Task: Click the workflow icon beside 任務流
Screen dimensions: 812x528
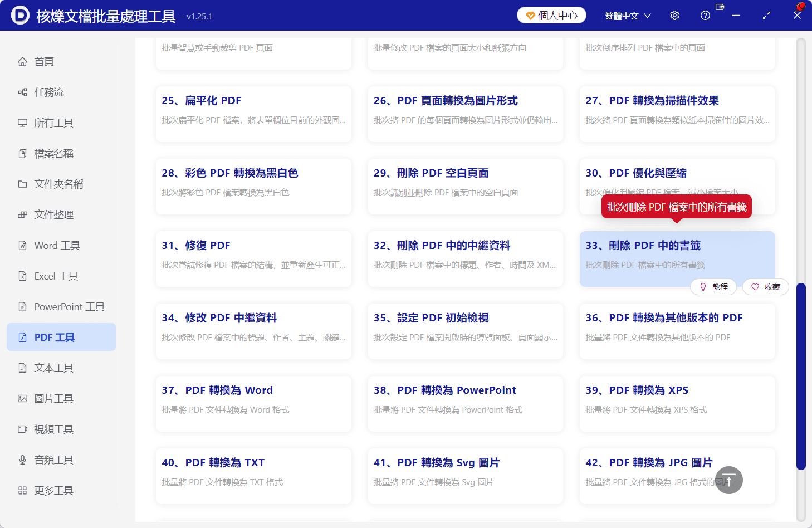Action: tap(22, 92)
